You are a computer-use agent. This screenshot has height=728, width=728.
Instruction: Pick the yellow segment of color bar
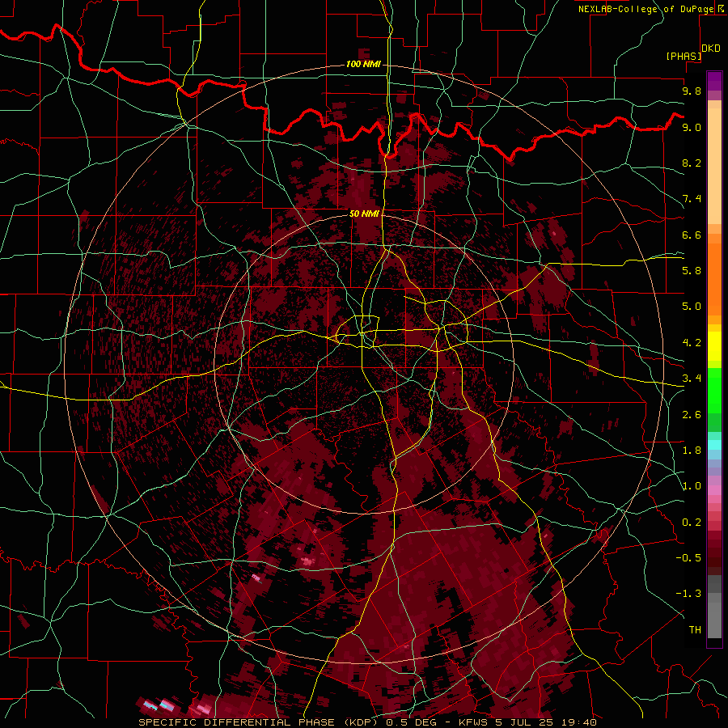pyautogui.click(x=714, y=346)
